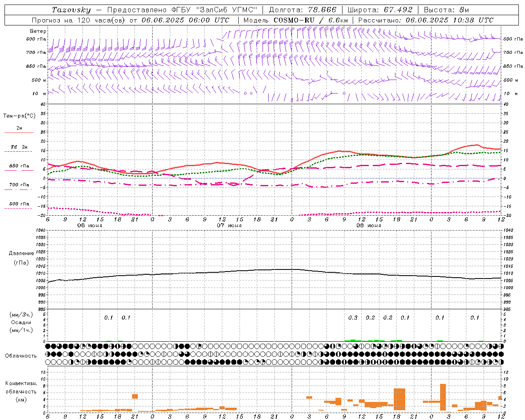Image resolution: width=525 pixels, height=420 pixels.
Task: Select the text Предоставлено ФГБУ "ЗапСиб УГМС"
Action: tap(182, 10)
